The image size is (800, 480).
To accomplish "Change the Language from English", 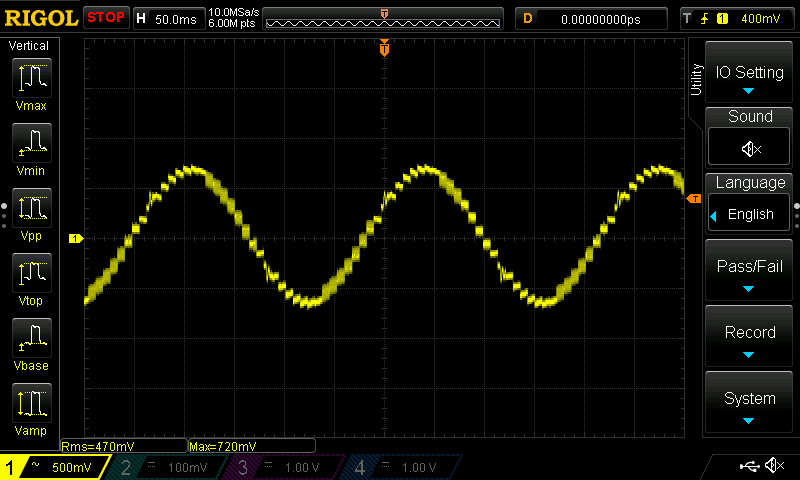I will point(748,213).
